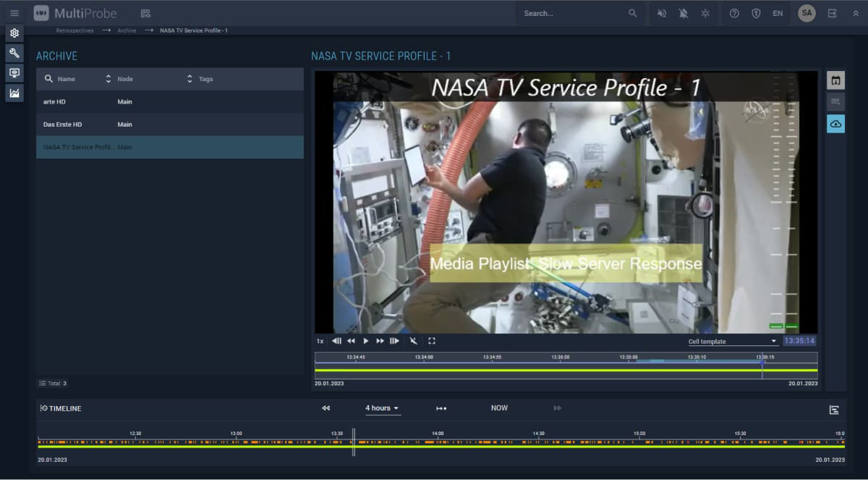Open the help question mark icon

click(734, 13)
